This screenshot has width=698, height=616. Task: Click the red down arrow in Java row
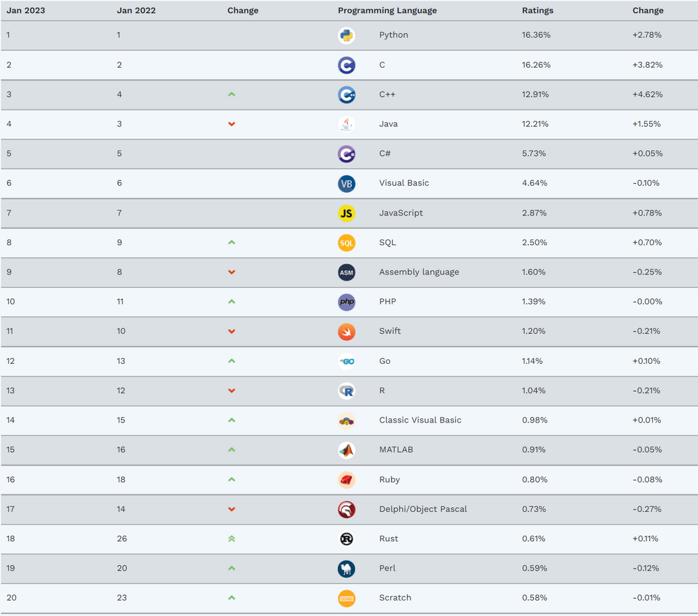point(232,124)
